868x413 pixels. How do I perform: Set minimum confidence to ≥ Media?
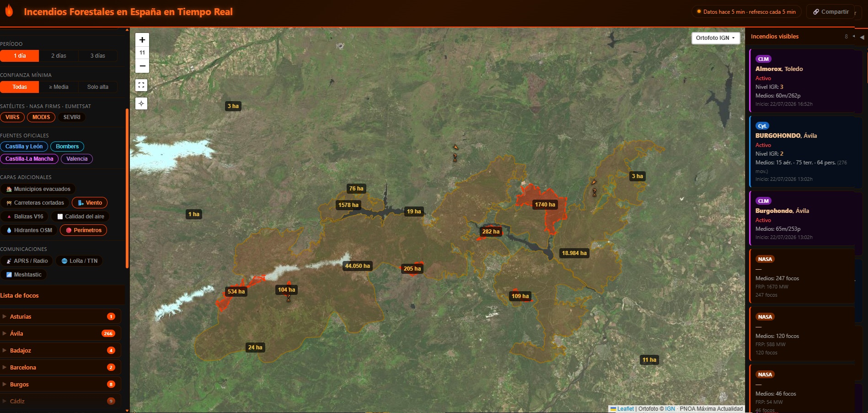pyautogui.click(x=59, y=87)
